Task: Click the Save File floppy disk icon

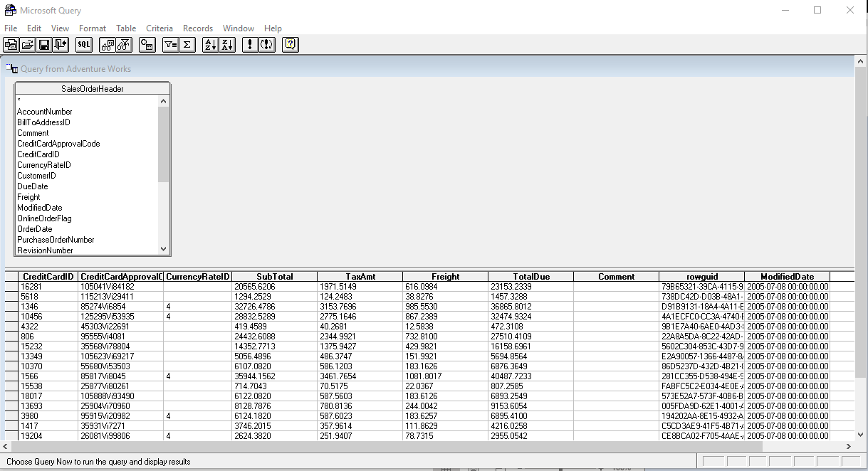Action: pos(43,44)
